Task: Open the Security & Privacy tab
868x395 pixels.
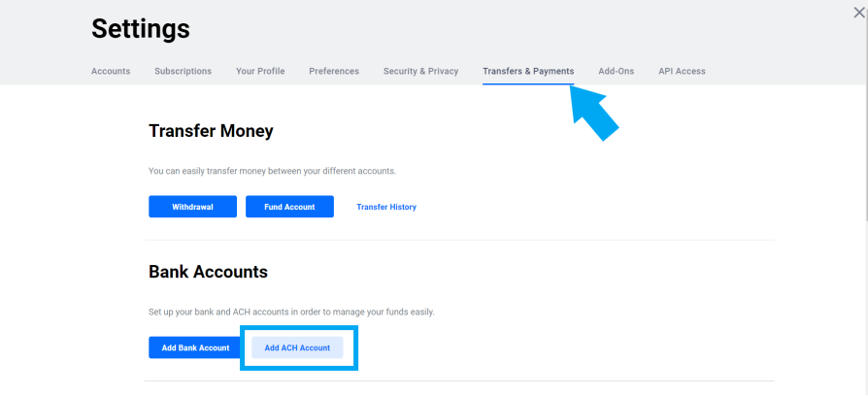Action: click(420, 72)
